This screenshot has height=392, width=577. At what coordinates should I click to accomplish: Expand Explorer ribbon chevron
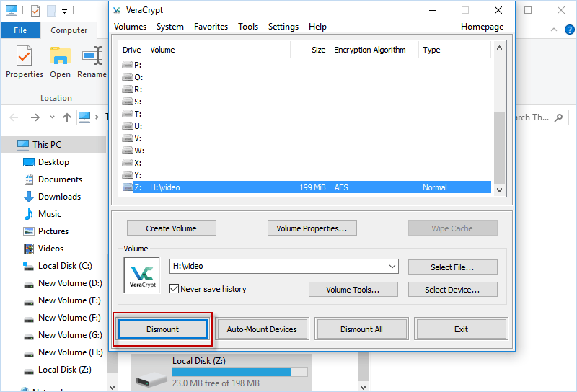[553, 30]
